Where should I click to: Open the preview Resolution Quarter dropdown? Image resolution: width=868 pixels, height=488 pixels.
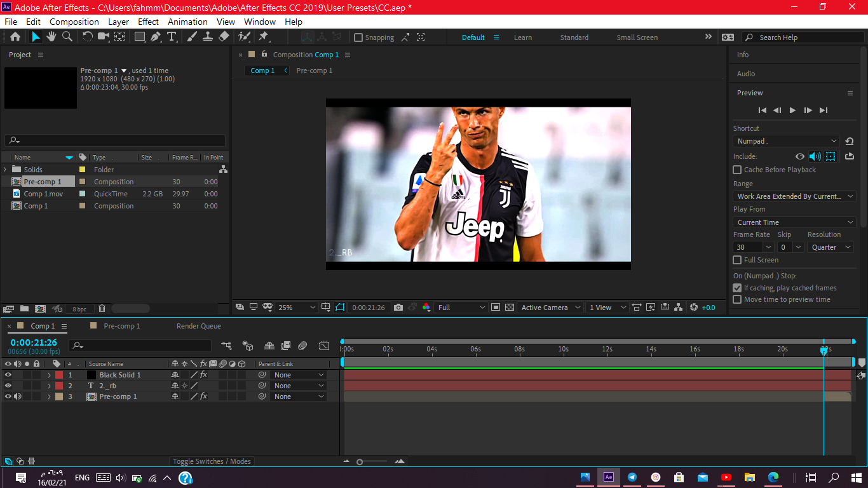tap(830, 247)
